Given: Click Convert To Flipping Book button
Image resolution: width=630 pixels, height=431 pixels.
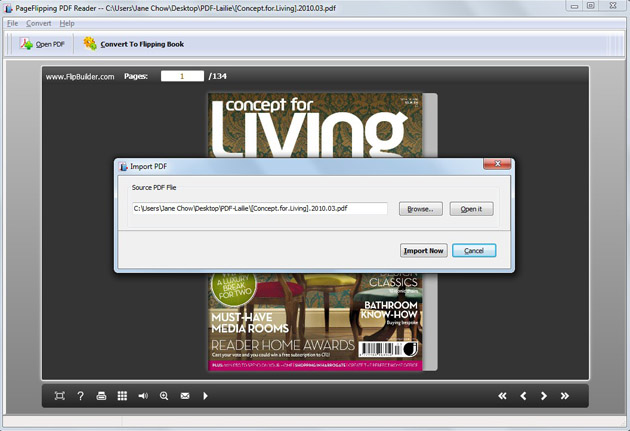Looking at the screenshot, I should [x=134, y=44].
